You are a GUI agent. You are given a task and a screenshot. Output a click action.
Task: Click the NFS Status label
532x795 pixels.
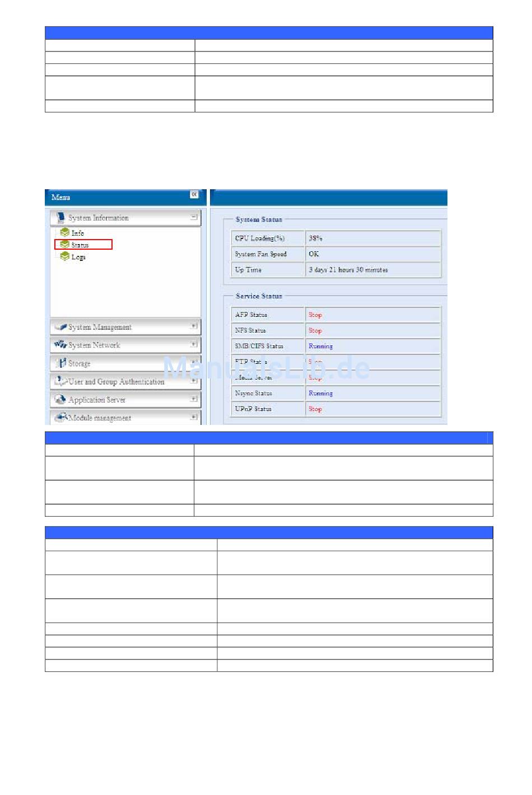[x=250, y=330]
